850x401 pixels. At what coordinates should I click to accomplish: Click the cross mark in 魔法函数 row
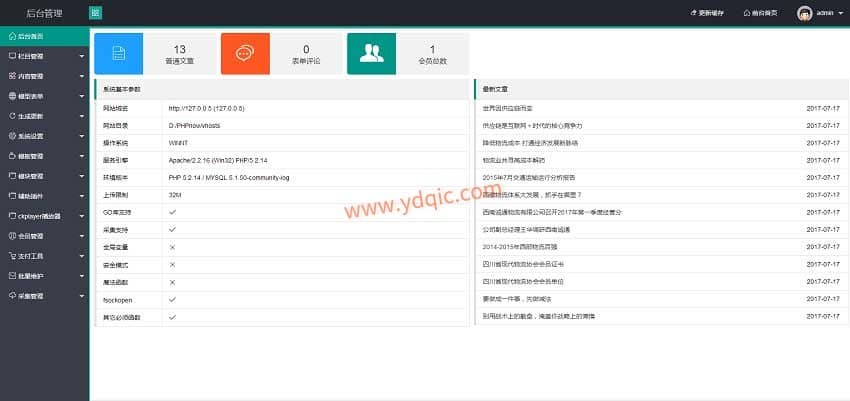[172, 282]
